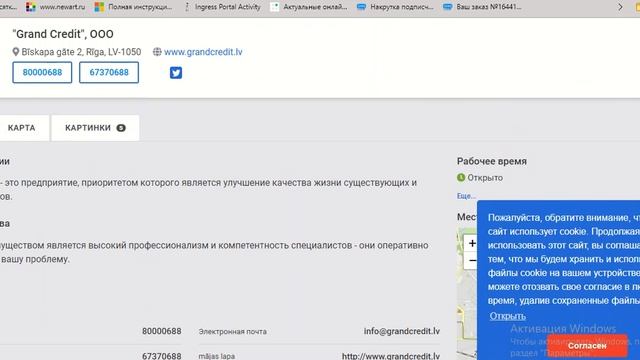This screenshot has height=360, width=640.
Task: Click the Bīskapa gāte 2, Rīga address text
Action: click(x=81, y=52)
